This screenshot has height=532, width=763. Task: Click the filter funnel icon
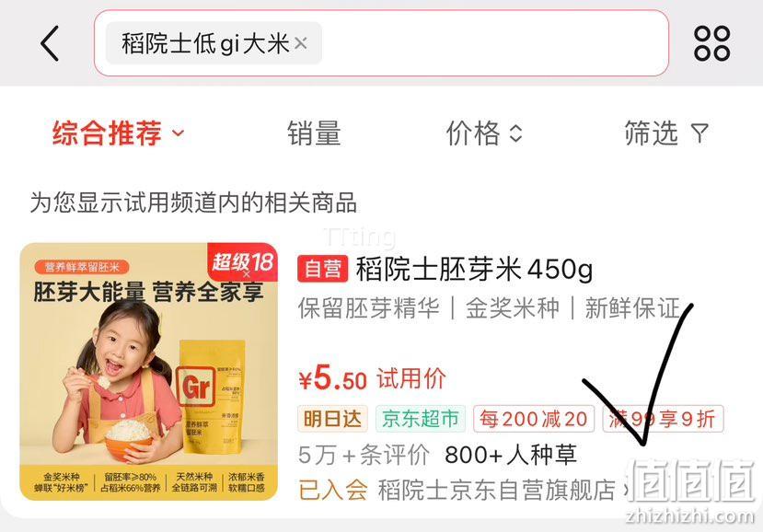click(699, 133)
